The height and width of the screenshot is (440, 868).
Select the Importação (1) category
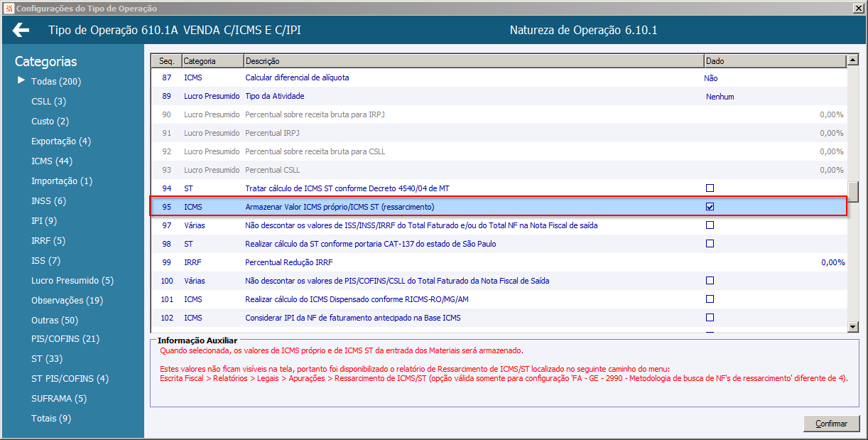(x=62, y=181)
